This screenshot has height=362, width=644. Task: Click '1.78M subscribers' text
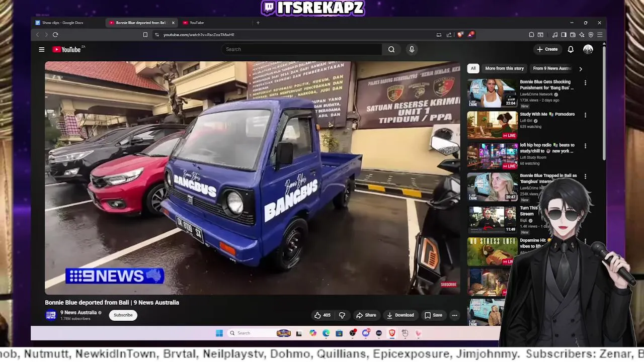tap(75, 319)
